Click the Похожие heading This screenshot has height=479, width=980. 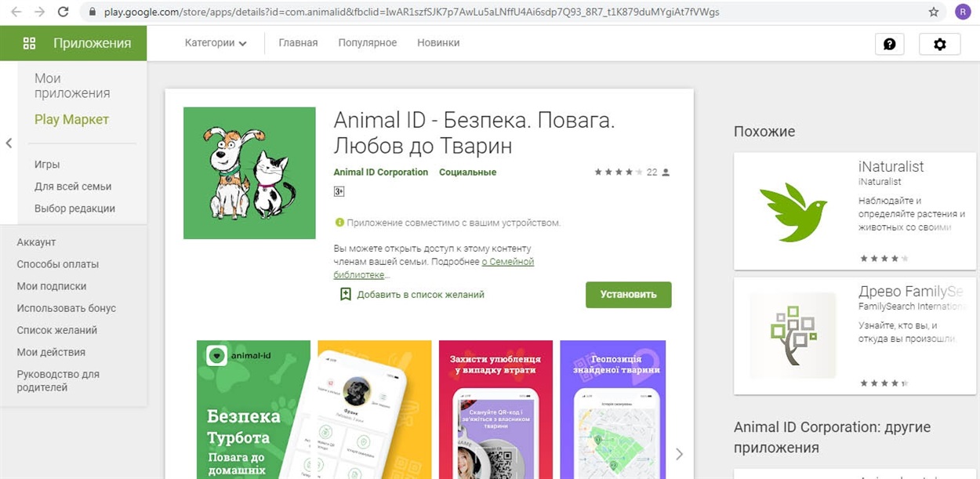(x=764, y=132)
